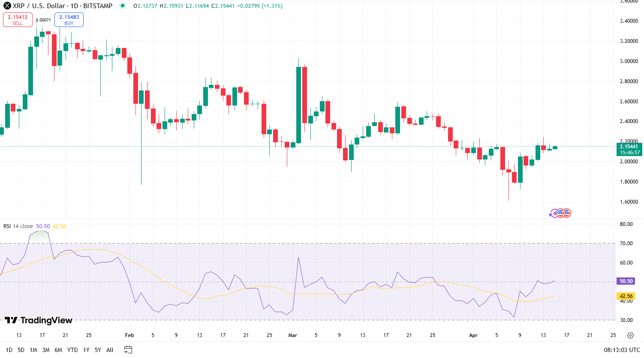644x358 pixels.
Task: Open the chart settings gear icon
Action: click(x=631, y=335)
